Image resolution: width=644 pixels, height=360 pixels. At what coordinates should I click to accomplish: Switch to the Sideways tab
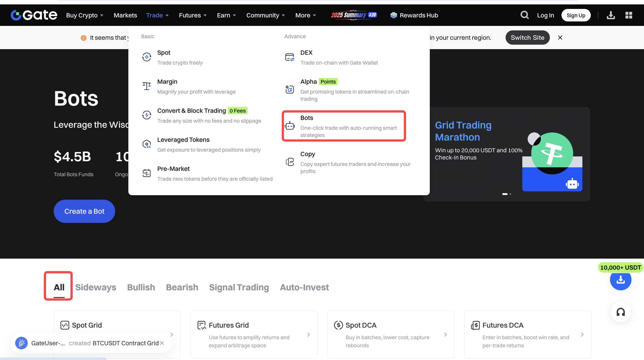pos(95,287)
